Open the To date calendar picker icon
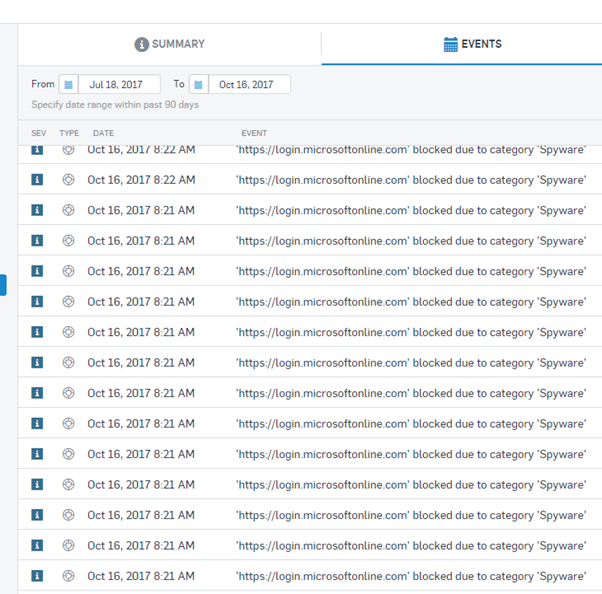Image resolution: width=602 pixels, height=594 pixels. (198, 84)
